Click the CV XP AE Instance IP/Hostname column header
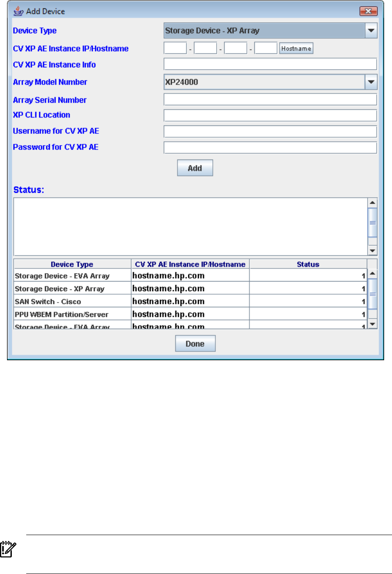The width and height of the screenshot is (392, 574). tap(190, 264)
